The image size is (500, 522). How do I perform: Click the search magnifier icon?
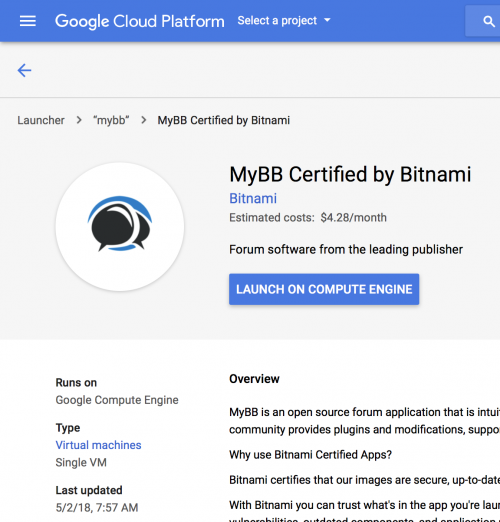[488, 21]
